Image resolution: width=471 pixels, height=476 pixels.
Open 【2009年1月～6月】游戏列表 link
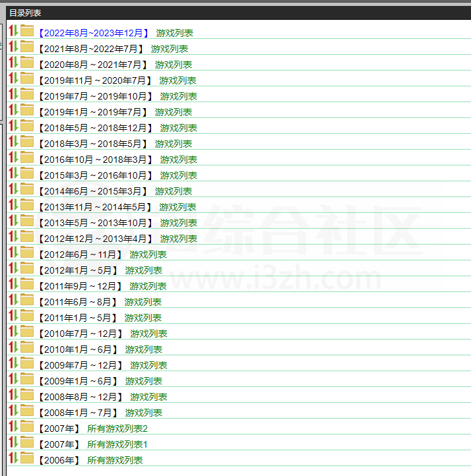click(x=100, y=381)
